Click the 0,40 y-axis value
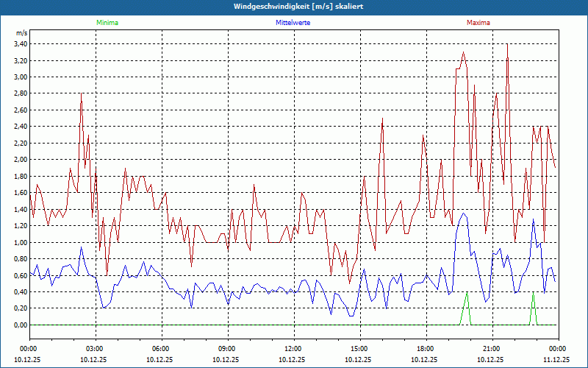Screen dimensions: 588x368 pos(21,291)
